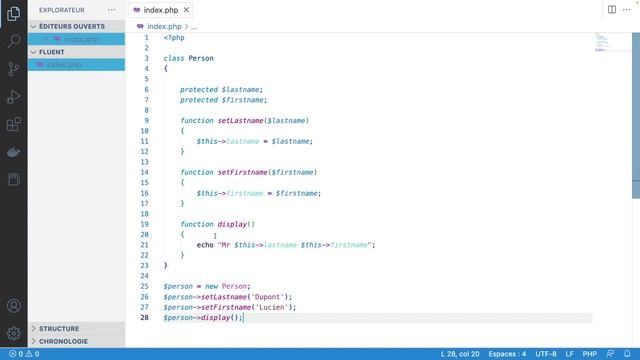This screenshot has height=360, width=640.
Task: Click index.php in the breadcrumb
Action: point(164,27)
